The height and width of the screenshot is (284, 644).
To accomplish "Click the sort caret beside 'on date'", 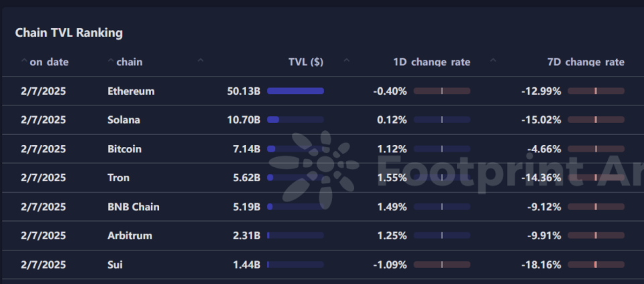I will point(24,61).
